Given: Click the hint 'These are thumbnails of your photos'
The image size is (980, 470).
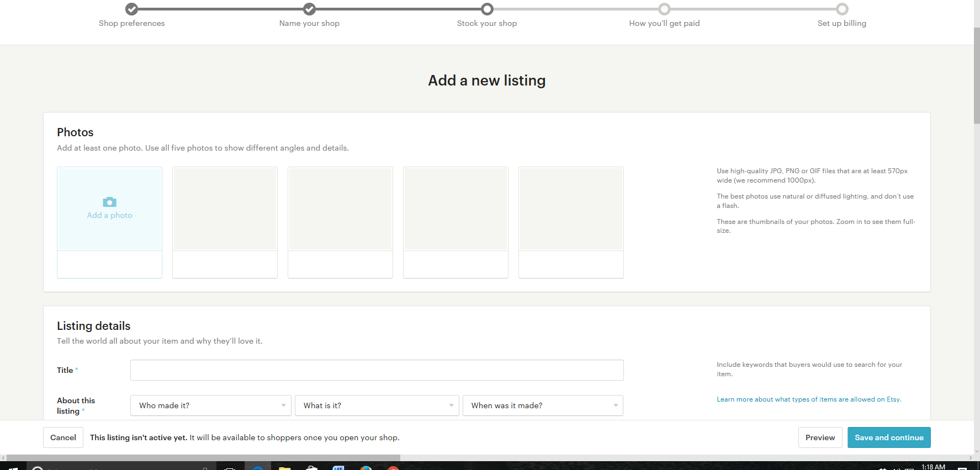Looking at the screenshot, I should click(816, 226).
